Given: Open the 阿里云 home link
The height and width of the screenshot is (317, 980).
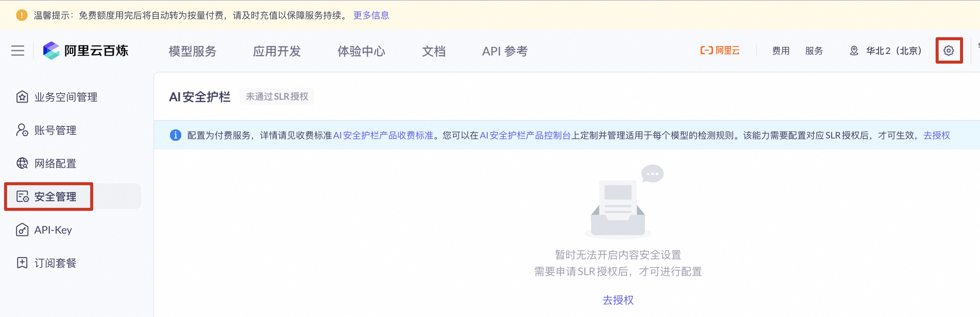Looking at the screenshot, I should coord(720,50).
